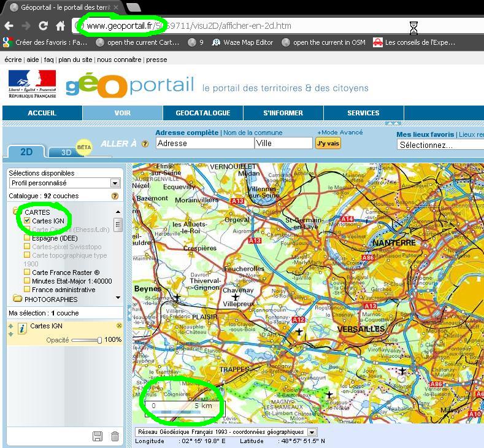
Task: Switch to the 2D tab
Action: 26,152
